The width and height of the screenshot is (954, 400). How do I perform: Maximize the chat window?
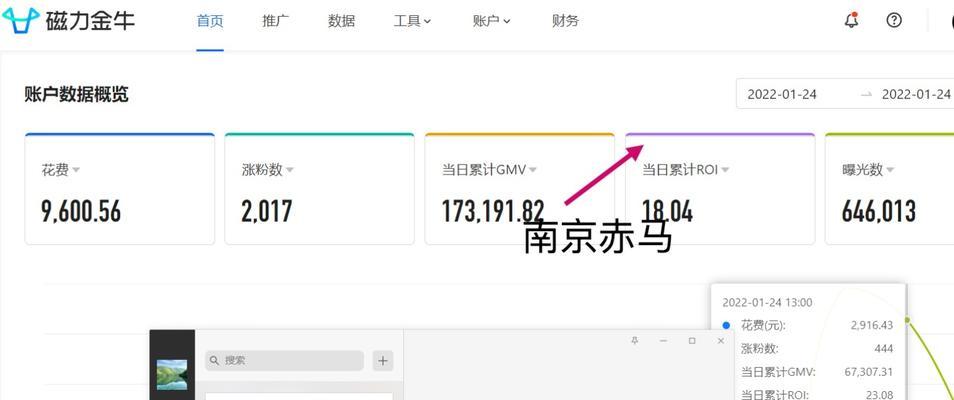tap(692, 341)
